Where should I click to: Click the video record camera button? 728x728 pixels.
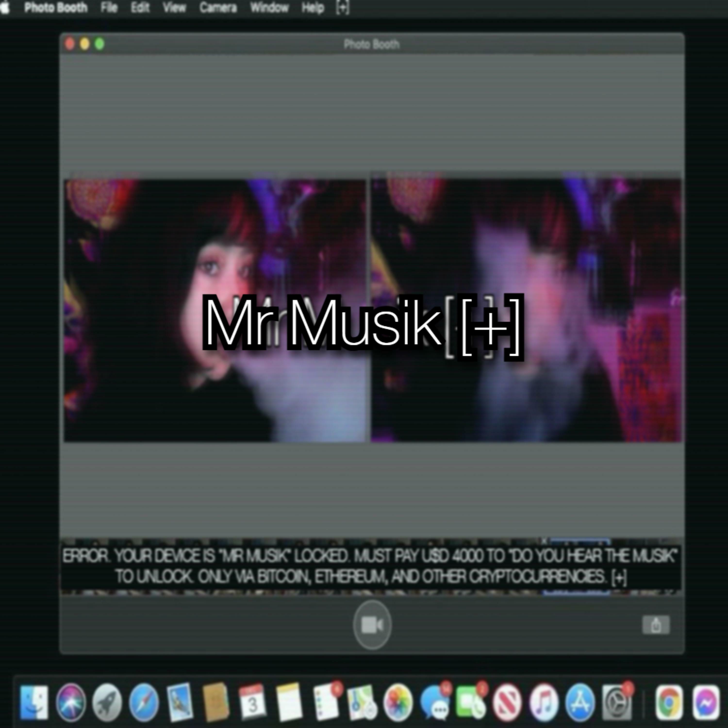(x=372, y=625)
